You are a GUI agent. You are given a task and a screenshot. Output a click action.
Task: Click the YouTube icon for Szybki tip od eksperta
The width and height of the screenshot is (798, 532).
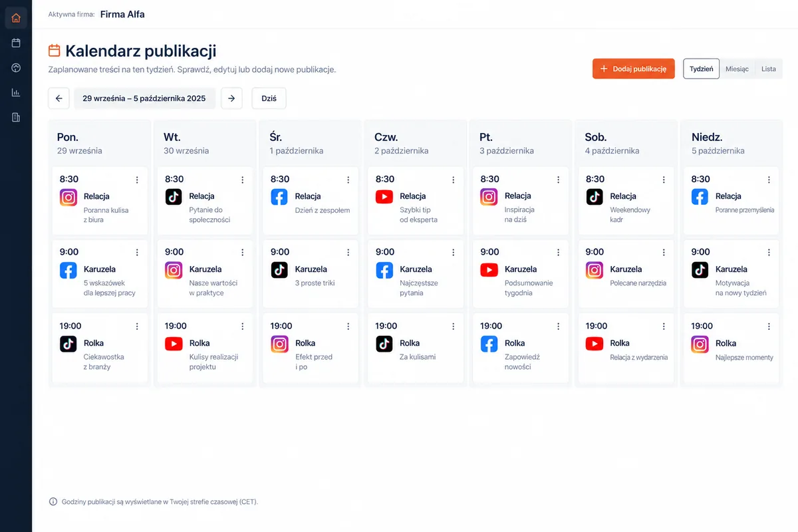coord(384,197)
